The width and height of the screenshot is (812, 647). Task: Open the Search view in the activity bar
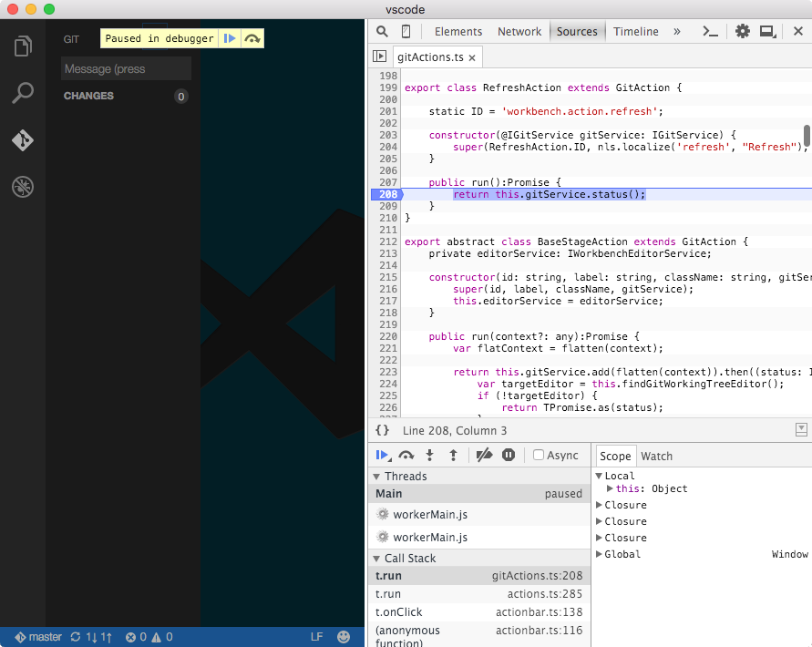click(x=23, y=93)
